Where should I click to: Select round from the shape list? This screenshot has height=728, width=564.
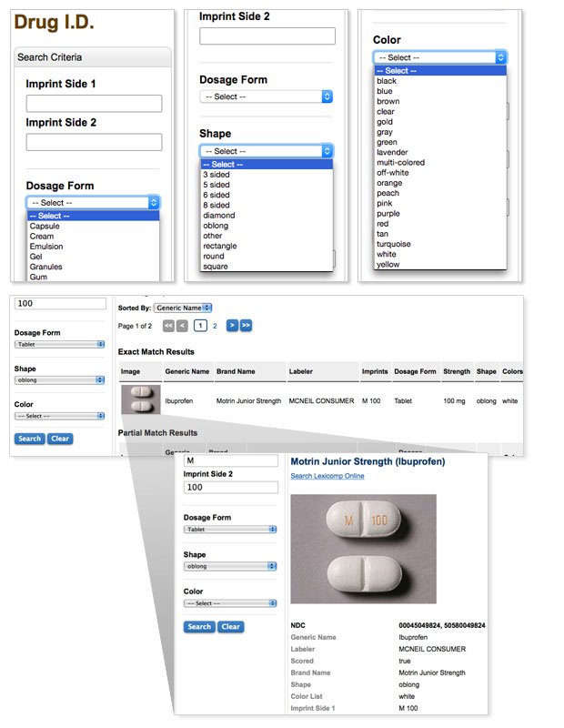point(215,257)
